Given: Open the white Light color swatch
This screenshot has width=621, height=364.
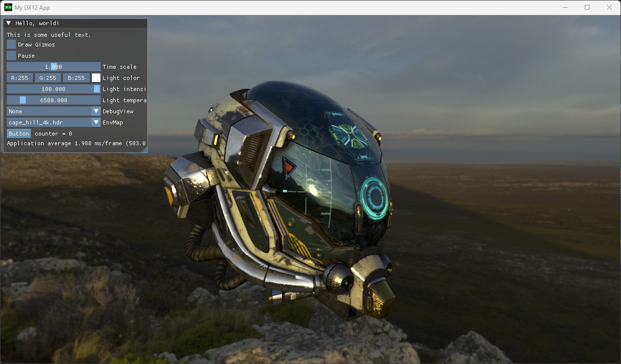Looking at the screenshot, I should [x=96, y=78].
